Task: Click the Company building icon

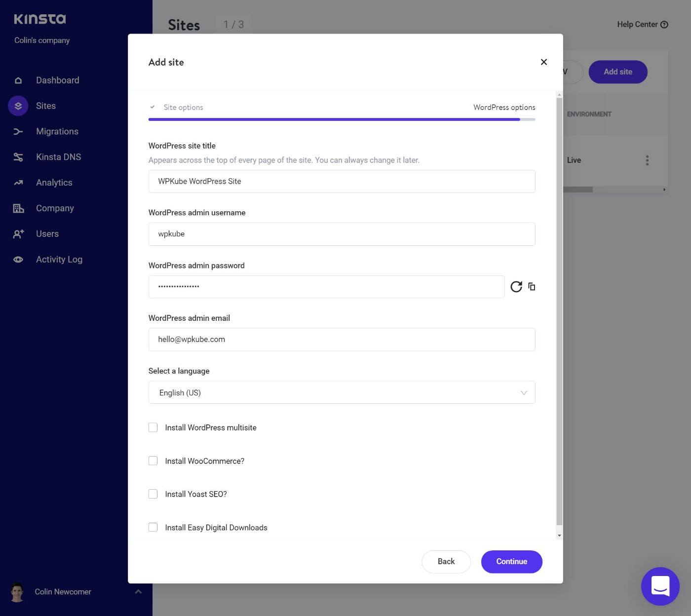Action: [18, 208]
